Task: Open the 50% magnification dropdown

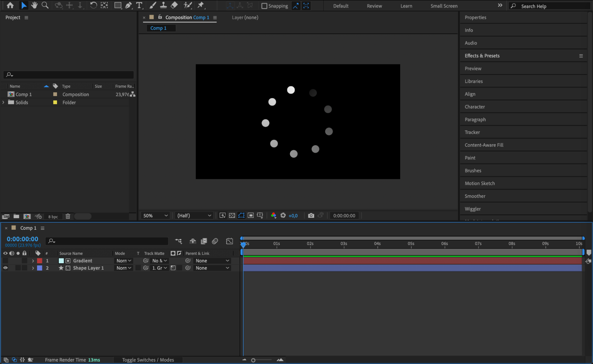Action: pos(155,215)
